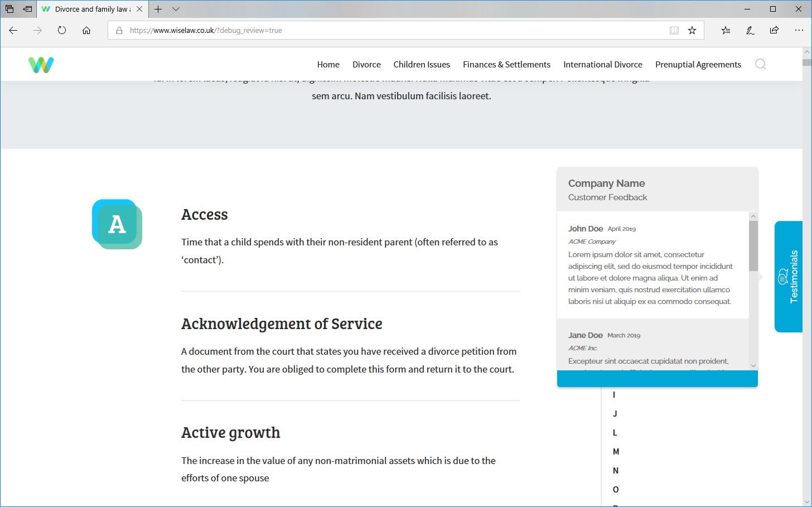This screenshot has height=507, width=812.
Task: Click the Customer Feedback subtitle
Action: tap(608, 197)
